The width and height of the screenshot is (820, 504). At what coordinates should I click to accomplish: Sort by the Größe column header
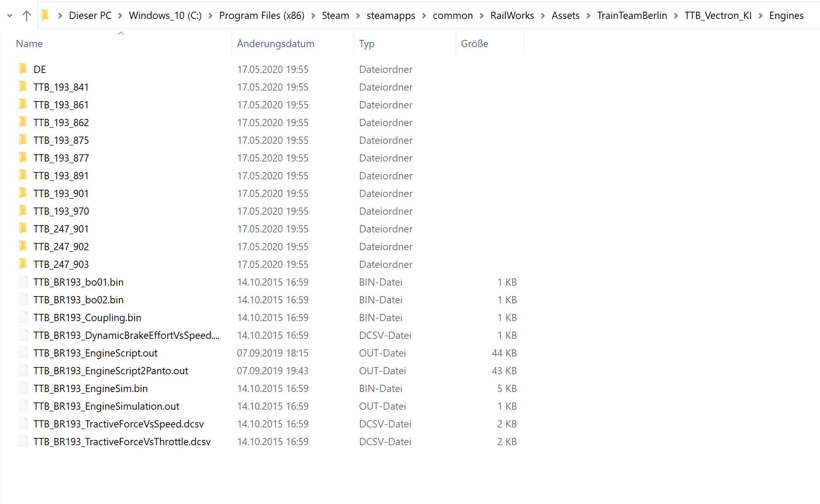point(474,44)
